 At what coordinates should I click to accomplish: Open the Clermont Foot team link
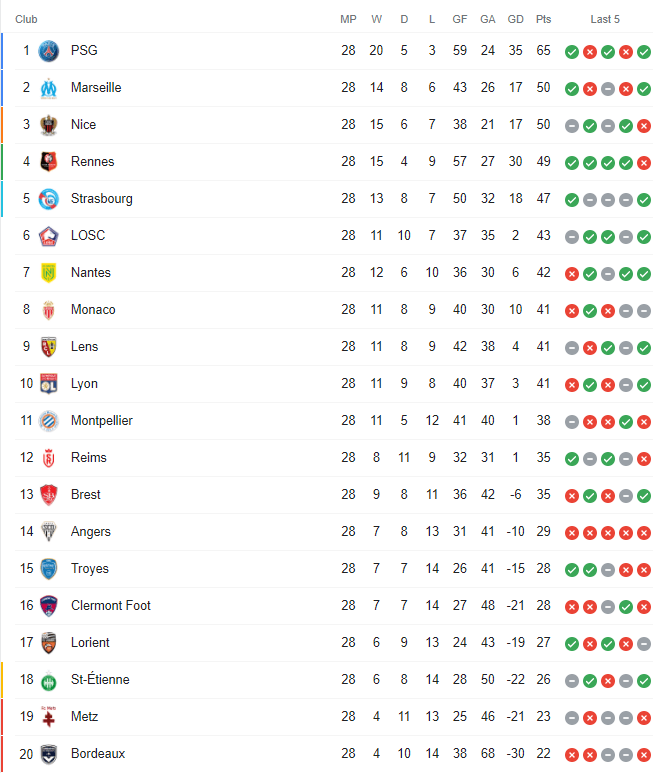pos(111,605)
